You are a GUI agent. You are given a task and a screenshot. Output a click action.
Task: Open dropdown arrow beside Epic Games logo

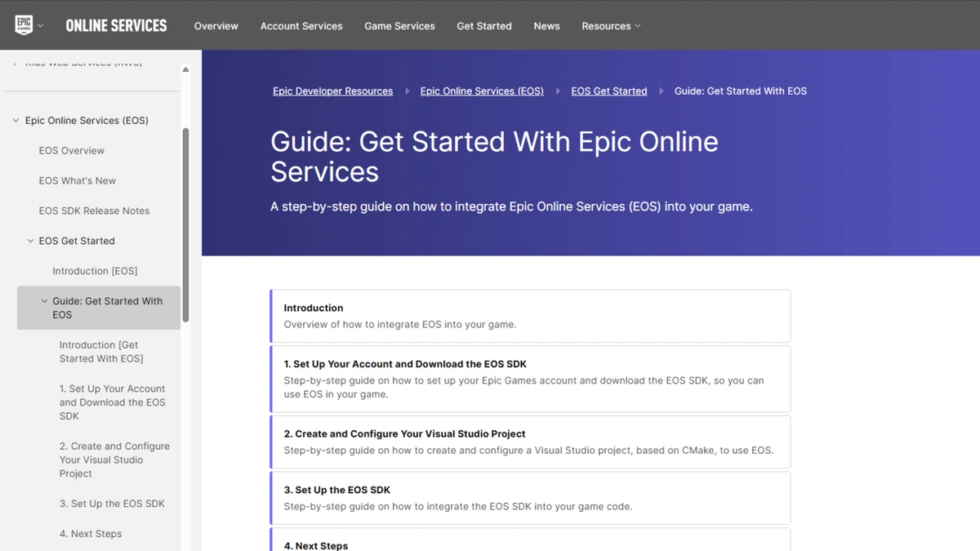click(x=41, y=25)
